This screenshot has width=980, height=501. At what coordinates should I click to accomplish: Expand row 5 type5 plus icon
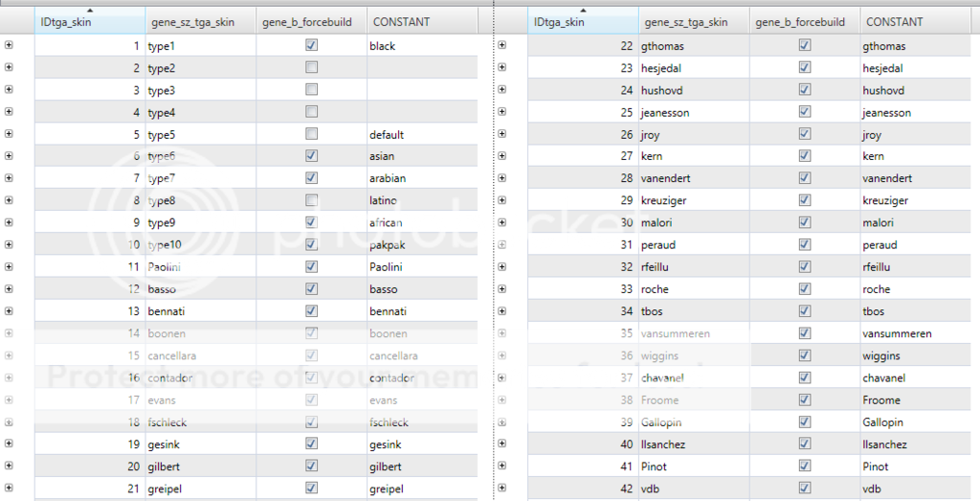click(9, 134)
